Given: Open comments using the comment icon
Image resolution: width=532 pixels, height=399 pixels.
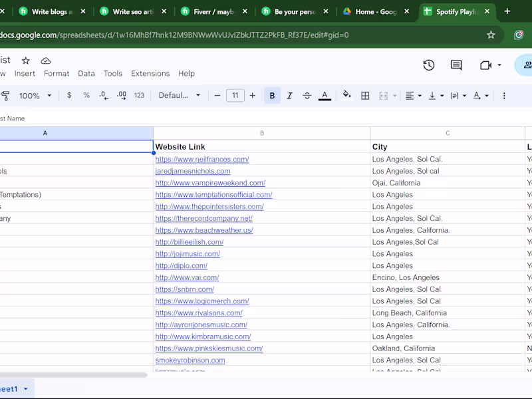Looking at the screenshot, I should 456,65.
